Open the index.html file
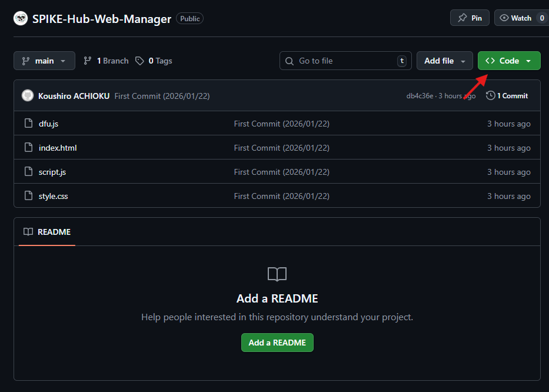This screenshot has height=392, width=549. (x=58, y=148)
